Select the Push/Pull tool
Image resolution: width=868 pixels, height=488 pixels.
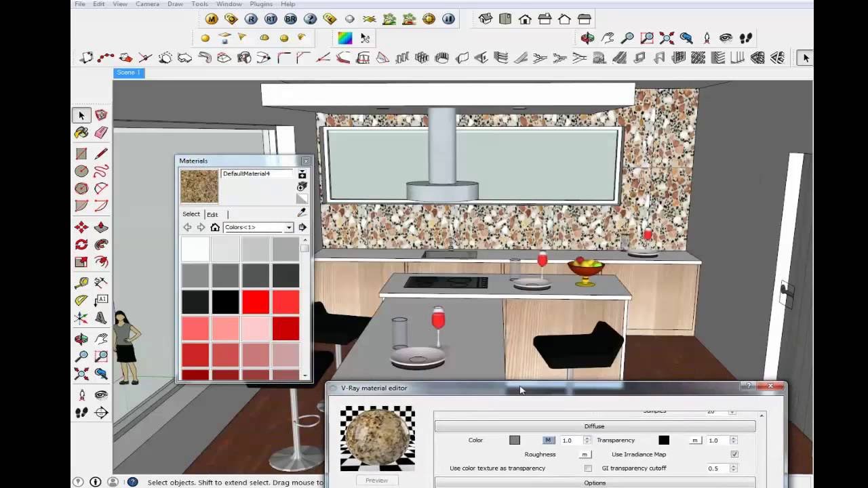101,227
